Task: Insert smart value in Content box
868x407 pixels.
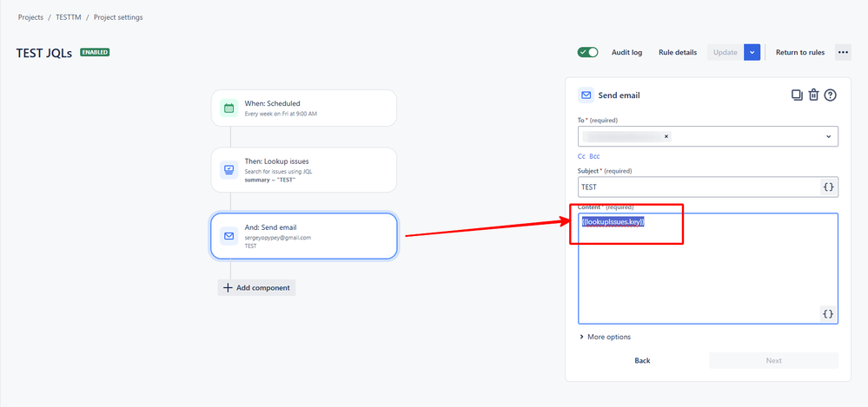Action: click(x=828, y=313)
